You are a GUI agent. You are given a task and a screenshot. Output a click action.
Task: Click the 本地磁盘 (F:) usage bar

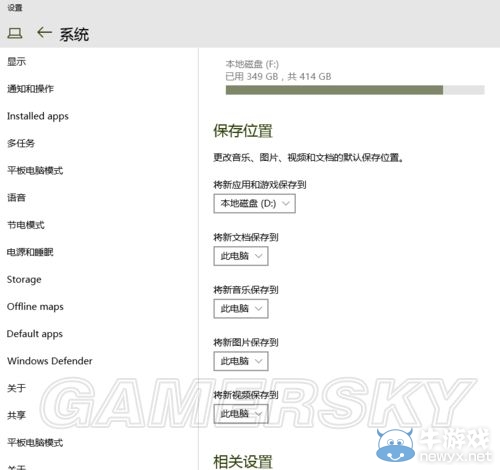point(355,90)
